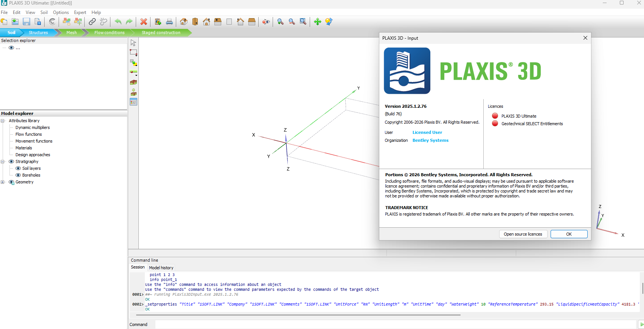The image size is (644, 329).
Task: Click the Open project folder icon
Action: tap(15, 22)
